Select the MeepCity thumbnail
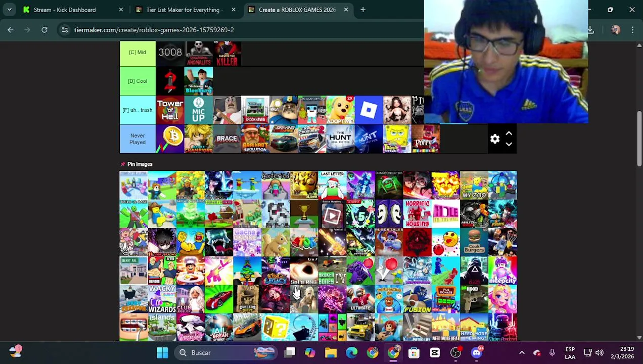 tap(502, 270)
